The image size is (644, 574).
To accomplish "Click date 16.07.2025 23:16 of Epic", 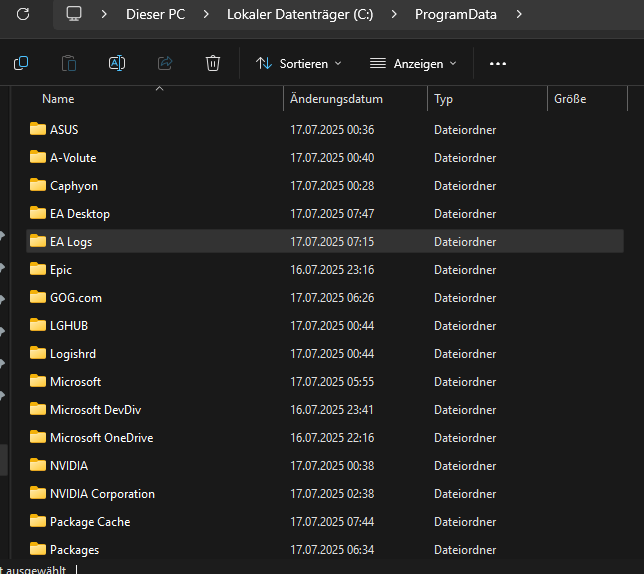I will [x=332, y=270].
